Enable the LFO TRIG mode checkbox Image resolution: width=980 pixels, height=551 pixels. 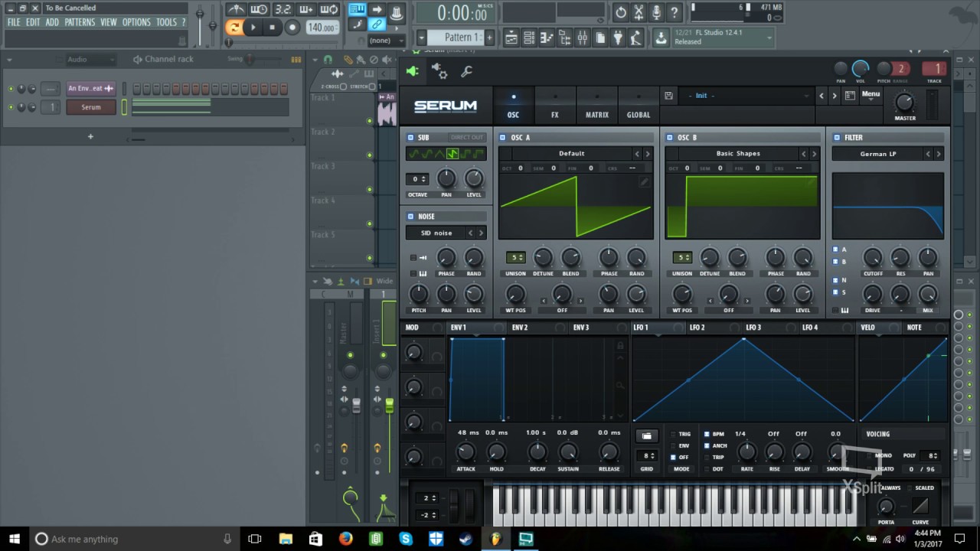pos(673,434)
